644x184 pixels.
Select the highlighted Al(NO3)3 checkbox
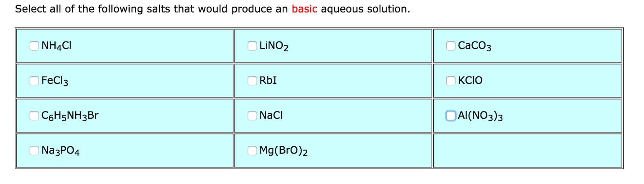click(450, 116)
